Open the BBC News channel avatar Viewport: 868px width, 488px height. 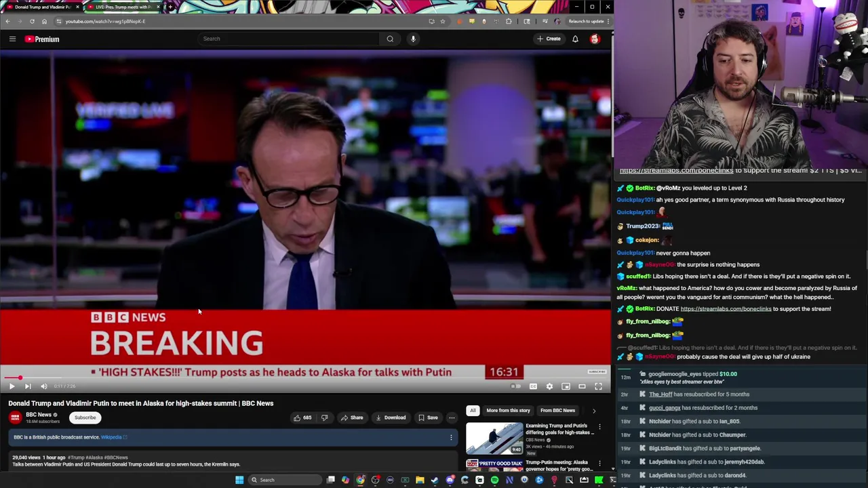(15, 418)
